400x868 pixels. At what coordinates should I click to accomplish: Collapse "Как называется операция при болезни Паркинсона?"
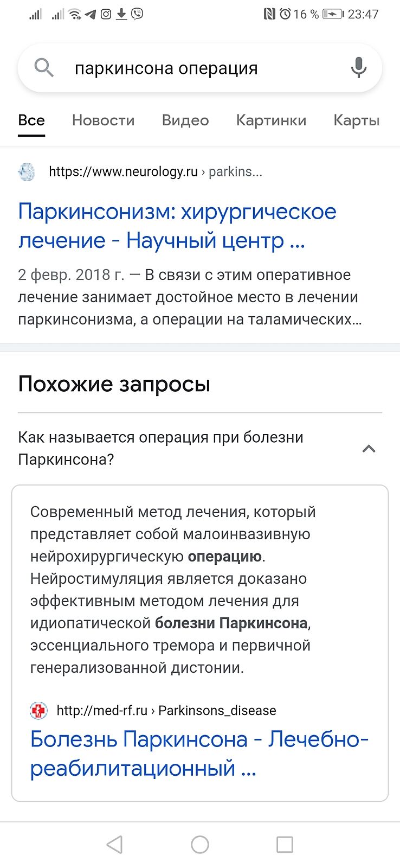pos(160,448)
